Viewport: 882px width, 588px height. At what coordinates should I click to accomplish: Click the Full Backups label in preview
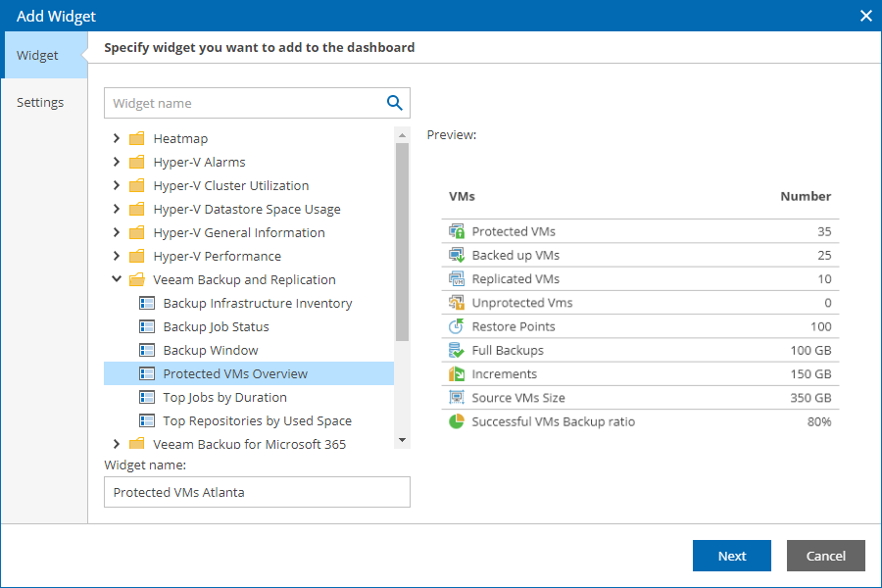point(508,350)
